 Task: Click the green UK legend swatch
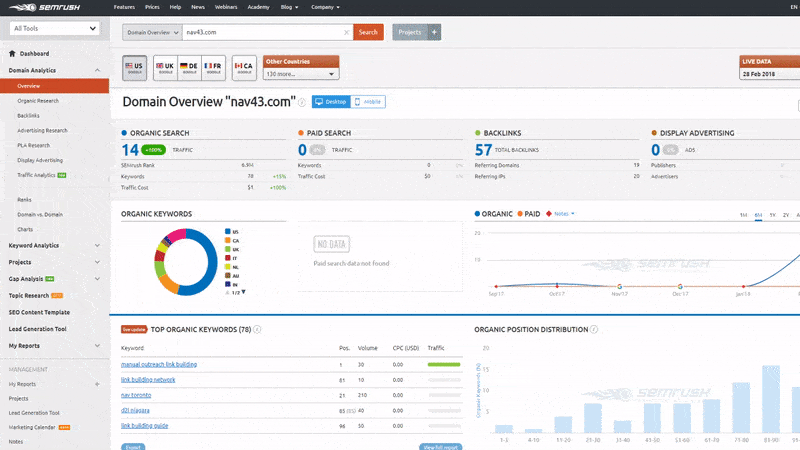[x=228, y=249]
